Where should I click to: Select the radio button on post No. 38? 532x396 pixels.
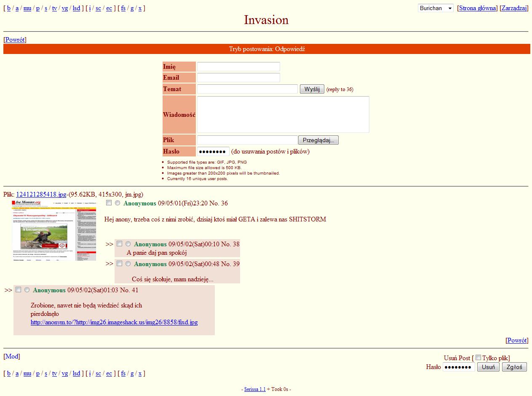click(x=128, y=244)
